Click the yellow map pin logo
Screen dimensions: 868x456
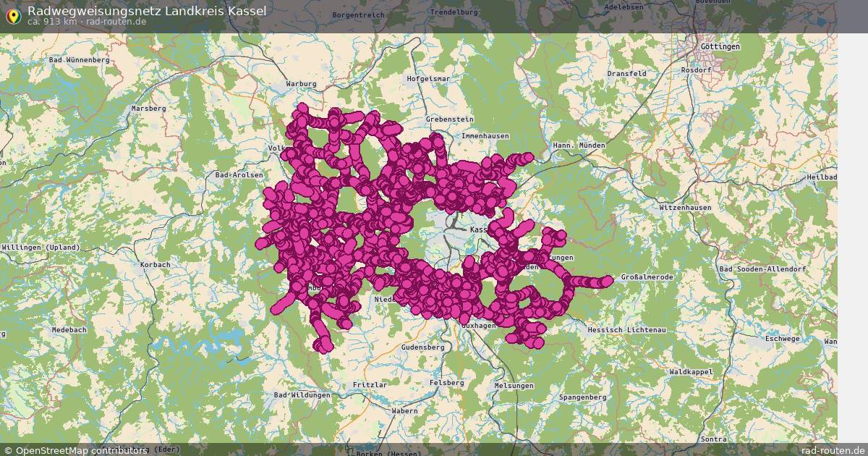point(14,14)
